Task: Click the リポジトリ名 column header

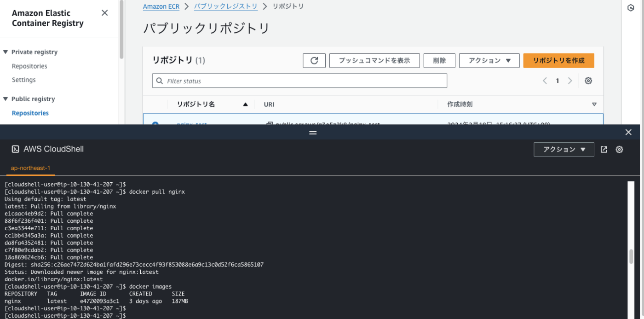Action: coord(196,104)
